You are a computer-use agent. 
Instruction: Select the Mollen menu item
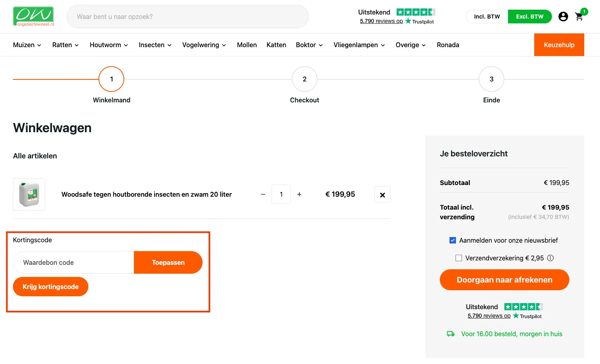[x=247, y=45]
